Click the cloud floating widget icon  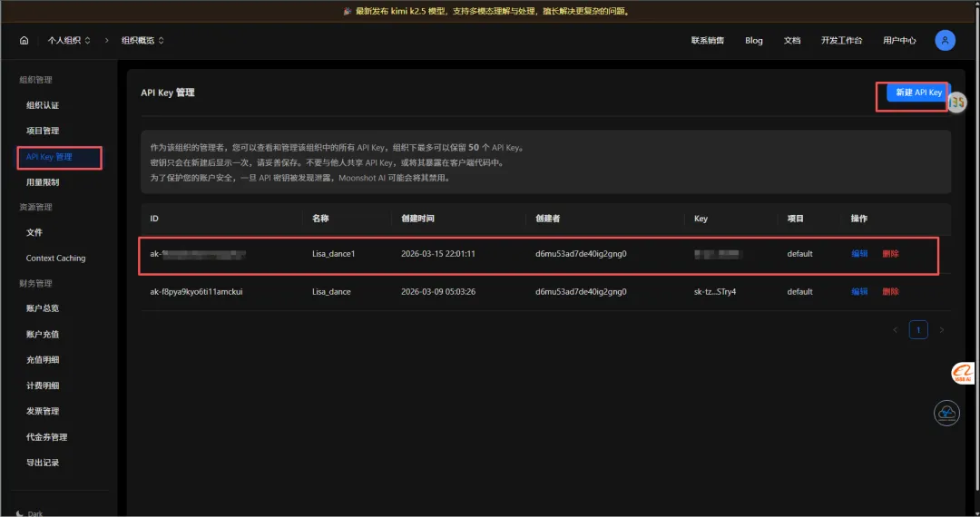point(946,414)
